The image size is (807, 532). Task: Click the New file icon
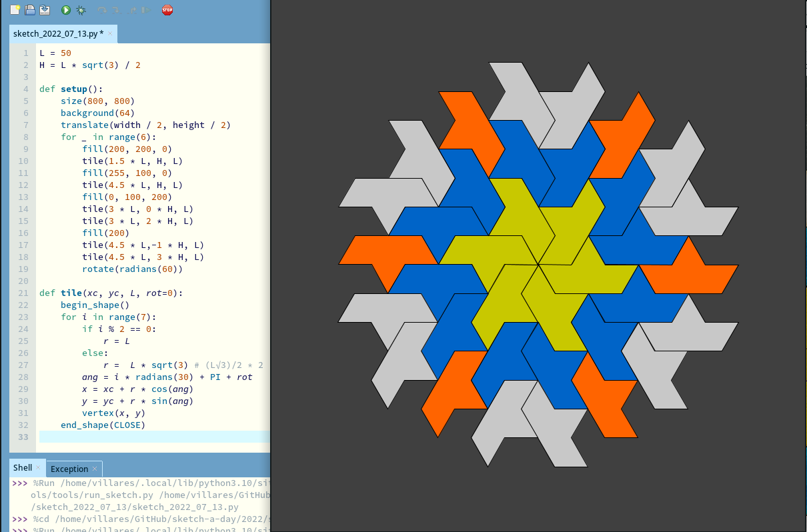click(15, 10)
